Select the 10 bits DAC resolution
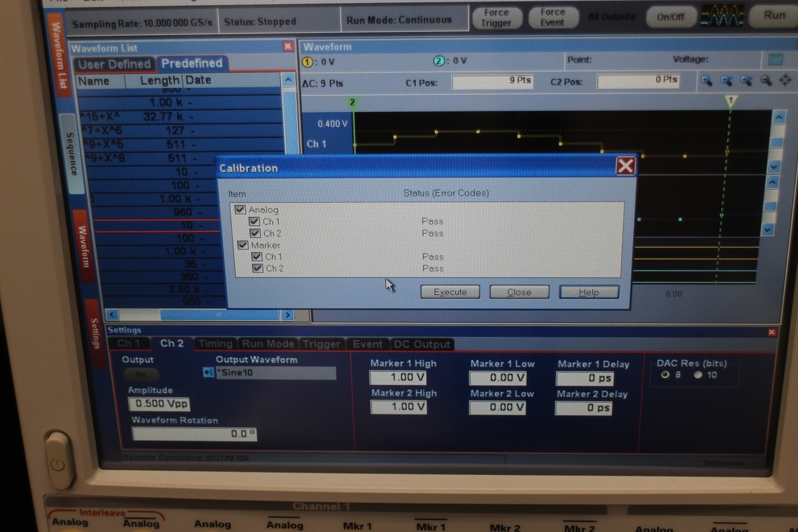 (x=698, y=374)
